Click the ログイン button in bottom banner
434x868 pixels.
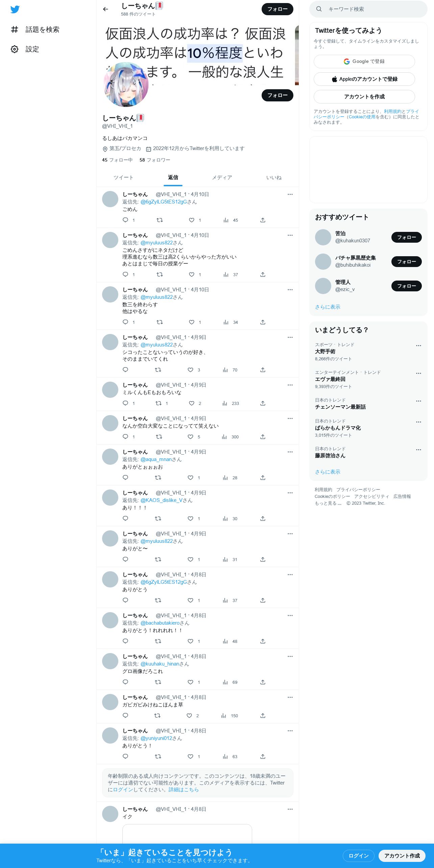(358, 856)
